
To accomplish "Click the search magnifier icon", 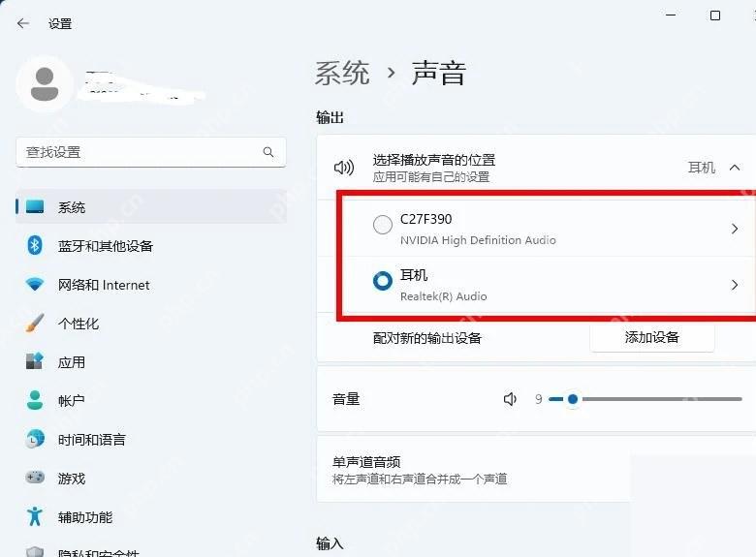I will (x=268, y=152).
